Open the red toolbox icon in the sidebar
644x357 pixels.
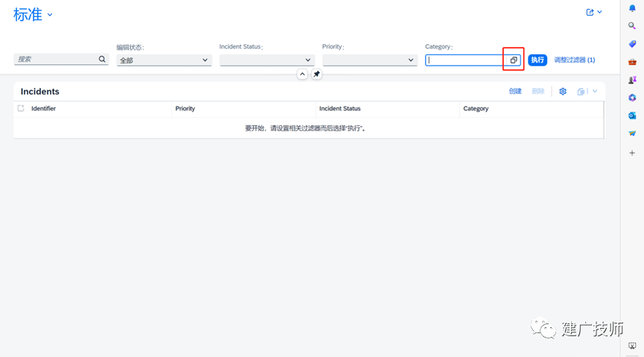click(x=632, y=62)
